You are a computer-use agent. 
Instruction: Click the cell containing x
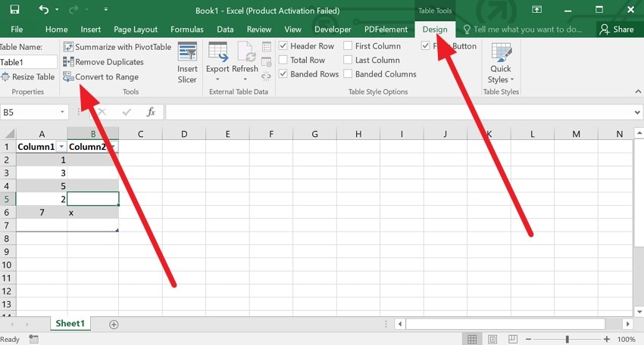[93, 213]
